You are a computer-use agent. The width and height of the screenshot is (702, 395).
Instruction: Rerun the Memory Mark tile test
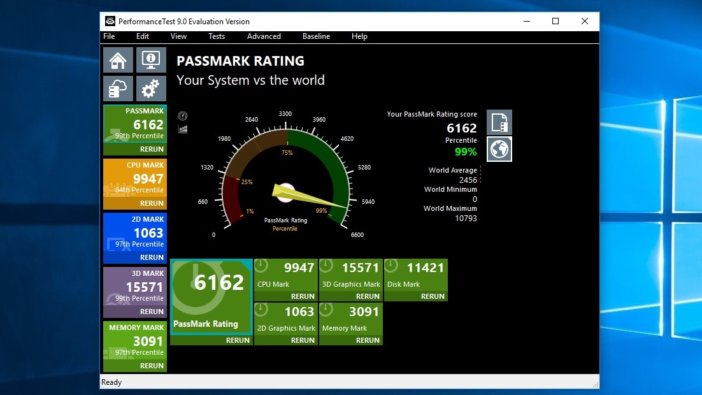[368, 340]
